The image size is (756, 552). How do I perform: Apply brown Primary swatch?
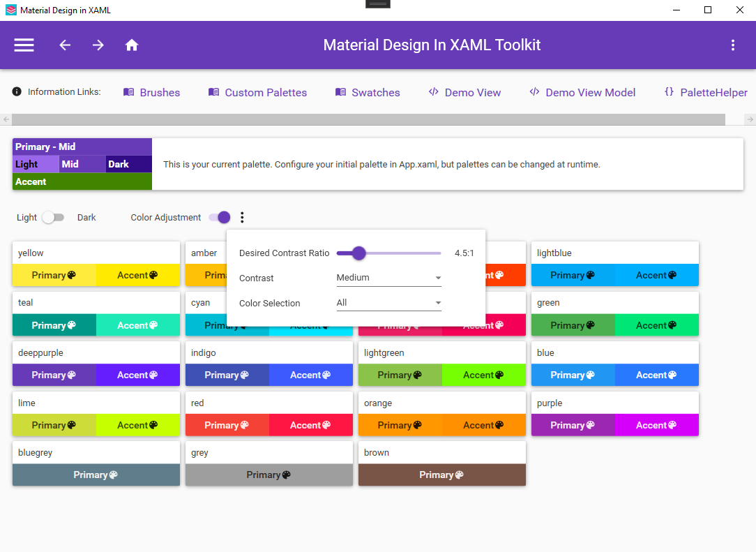pyautogui.click(x=442, y=475)
